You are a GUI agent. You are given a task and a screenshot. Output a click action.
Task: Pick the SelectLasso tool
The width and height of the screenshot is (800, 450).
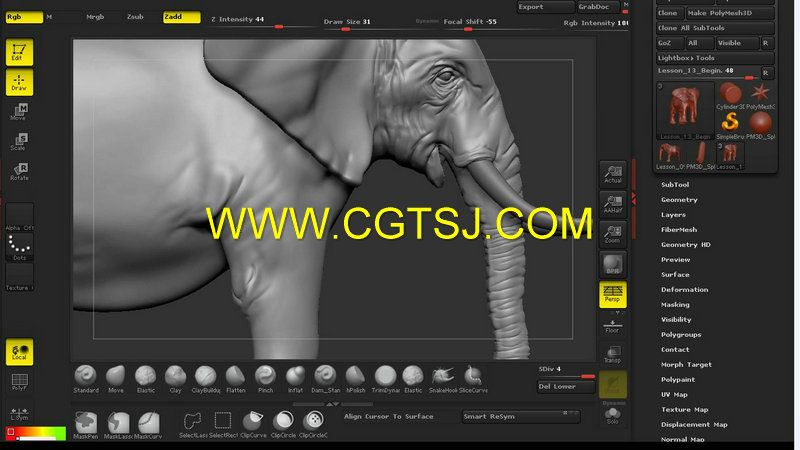pyautogui.click(x=193, y=424)
